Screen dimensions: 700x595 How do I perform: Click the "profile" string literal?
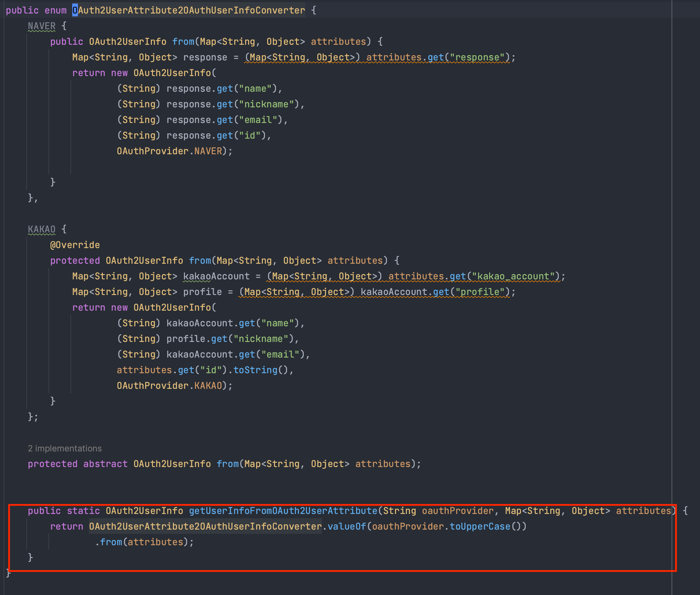click(x=480, y=292)
